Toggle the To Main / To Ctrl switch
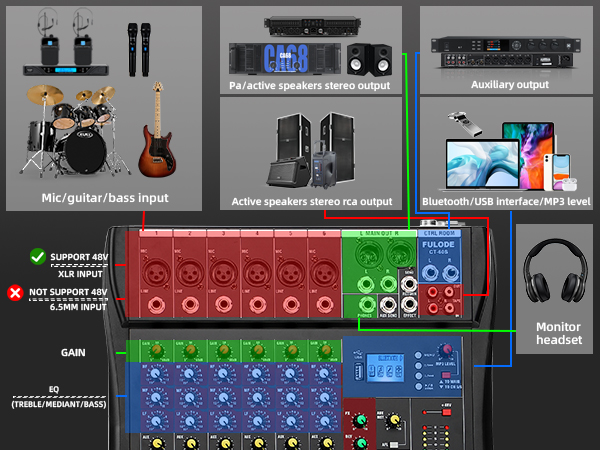The height and width of the screenshot is (450, 600). point(446,375)
